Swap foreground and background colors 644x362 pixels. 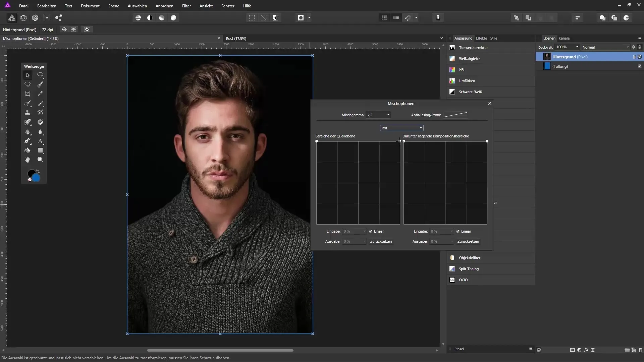tap(38, 171)
